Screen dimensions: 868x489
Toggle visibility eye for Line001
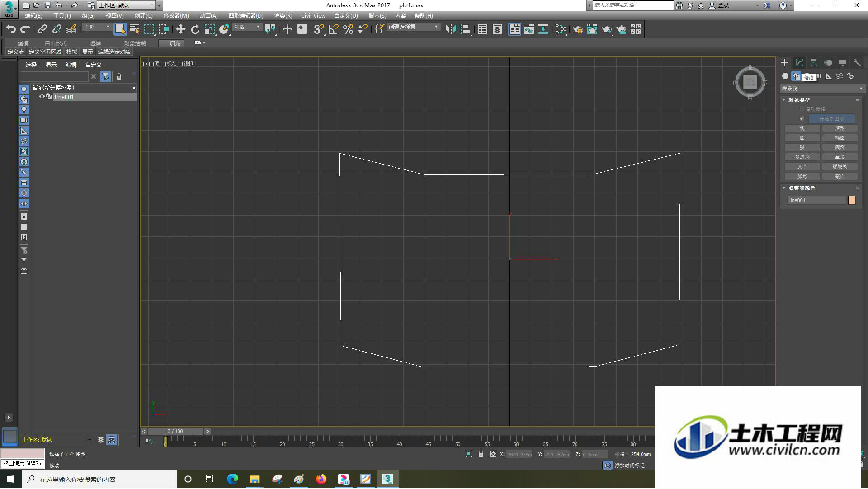(42, 97)
